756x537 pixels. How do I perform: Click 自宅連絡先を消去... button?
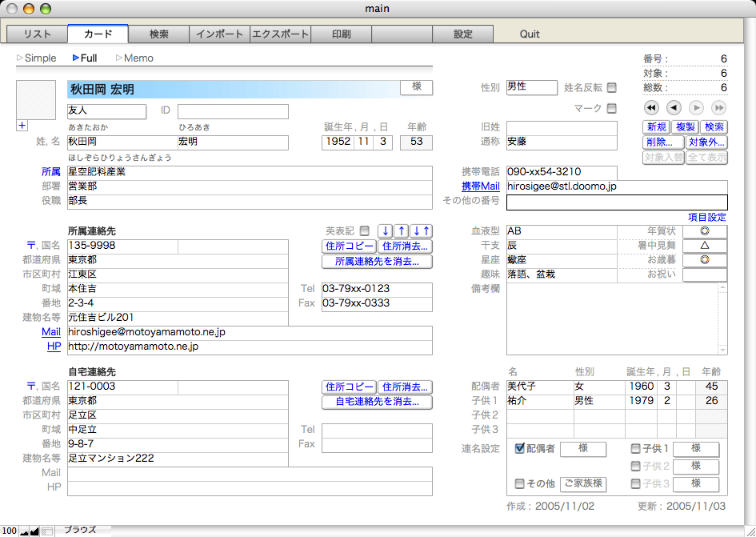click(x=377, y=402)
